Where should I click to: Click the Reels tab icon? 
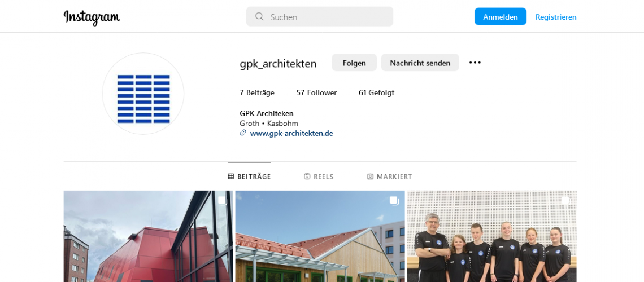click(307, 177)
